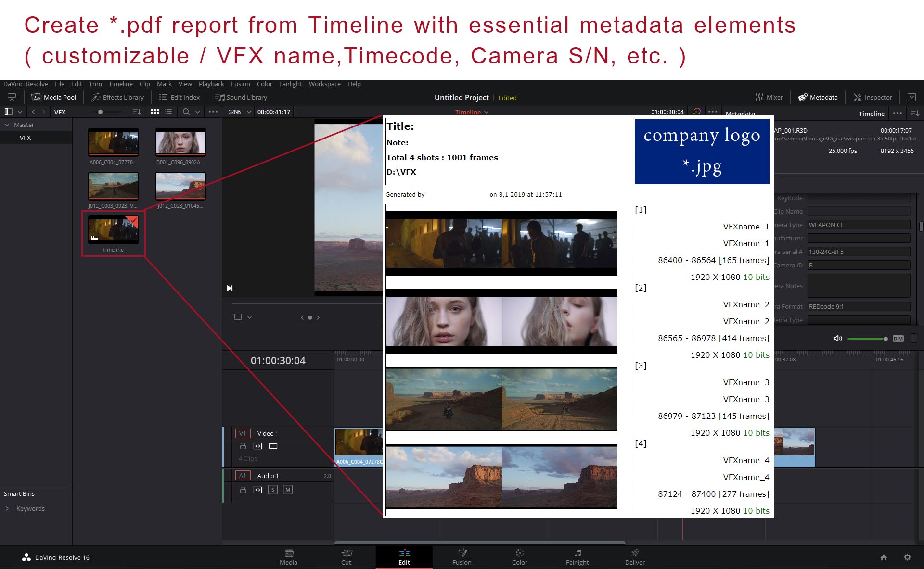This screenshot has height=569, width=924.
Task: Open the File menu
Action: point(60,84)
